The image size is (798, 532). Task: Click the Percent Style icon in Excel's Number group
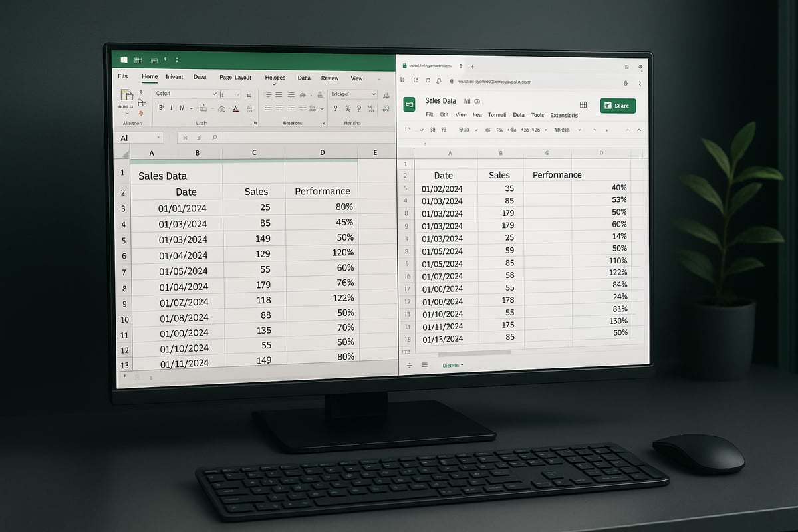tap(347, 108)
